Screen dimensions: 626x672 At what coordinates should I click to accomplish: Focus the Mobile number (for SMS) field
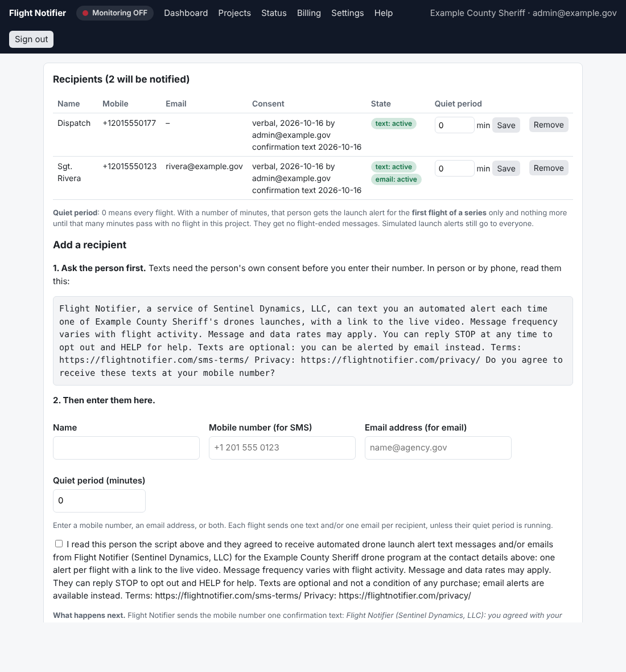(x=282, y=448)
